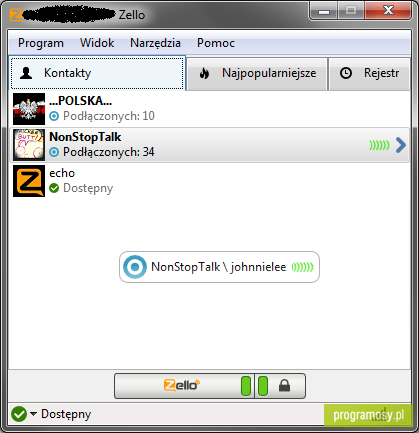Open the Program menu
419x433 pixels.
coord(41,43)
